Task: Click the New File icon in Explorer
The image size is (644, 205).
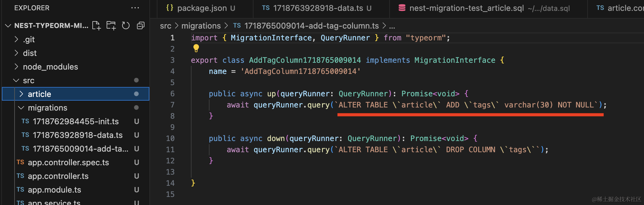Action: coord(96,25)
